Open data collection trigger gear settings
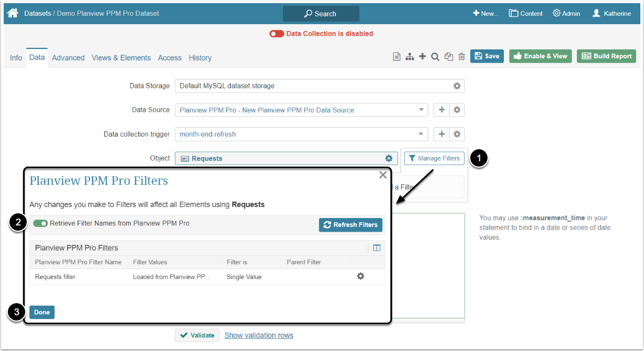 coord(457,134)
